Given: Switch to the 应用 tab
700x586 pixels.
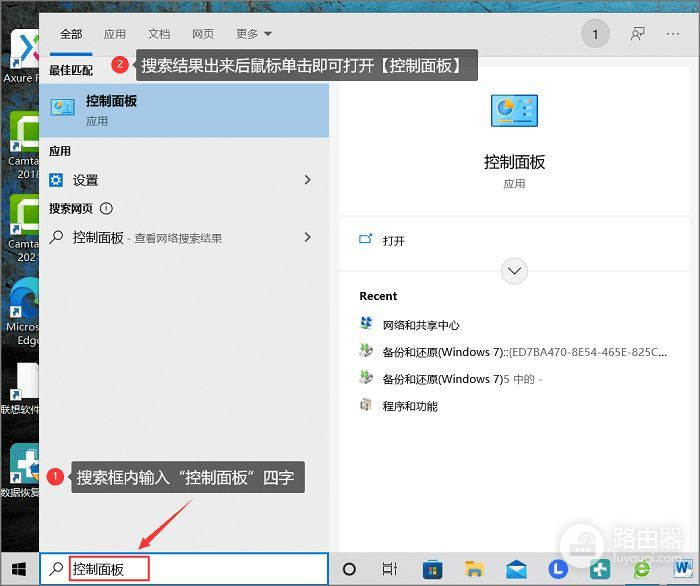Looking at the screenshot, I should pos(115,34).
